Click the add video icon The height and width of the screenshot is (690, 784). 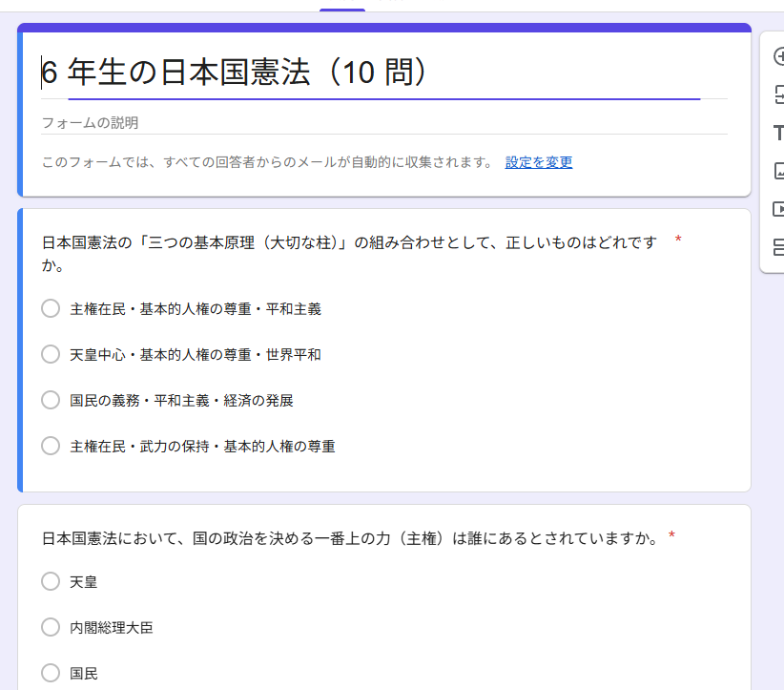tap(779, 209)
